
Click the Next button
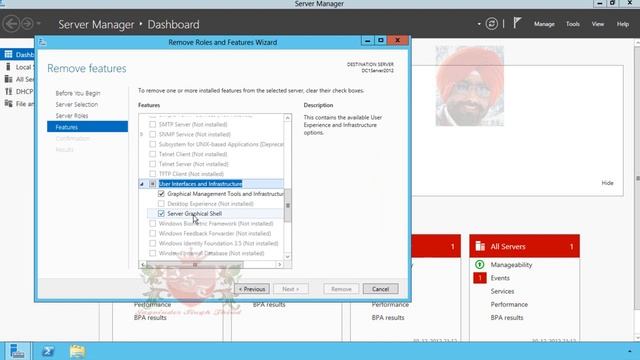click(291, 289)
